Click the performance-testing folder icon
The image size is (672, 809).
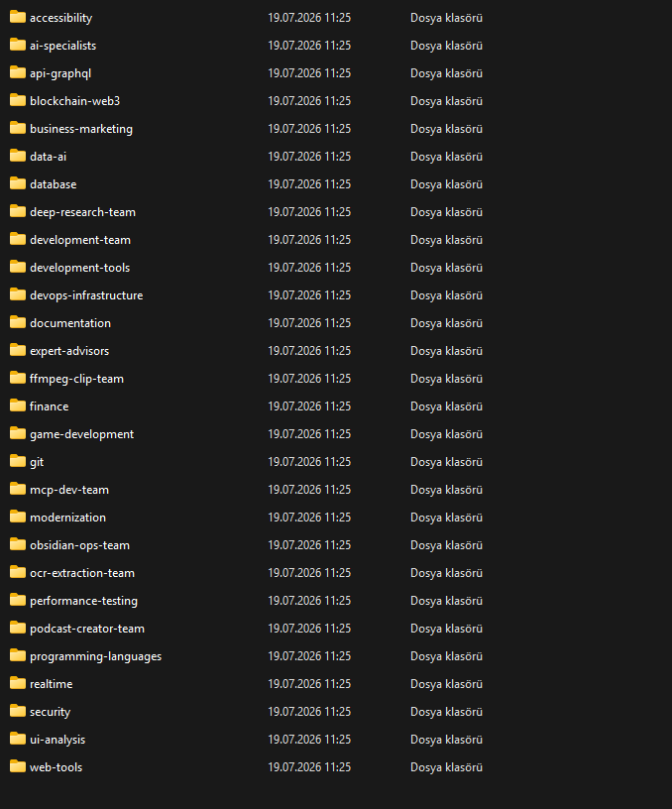pyautogui.click(x=18, y=600)
